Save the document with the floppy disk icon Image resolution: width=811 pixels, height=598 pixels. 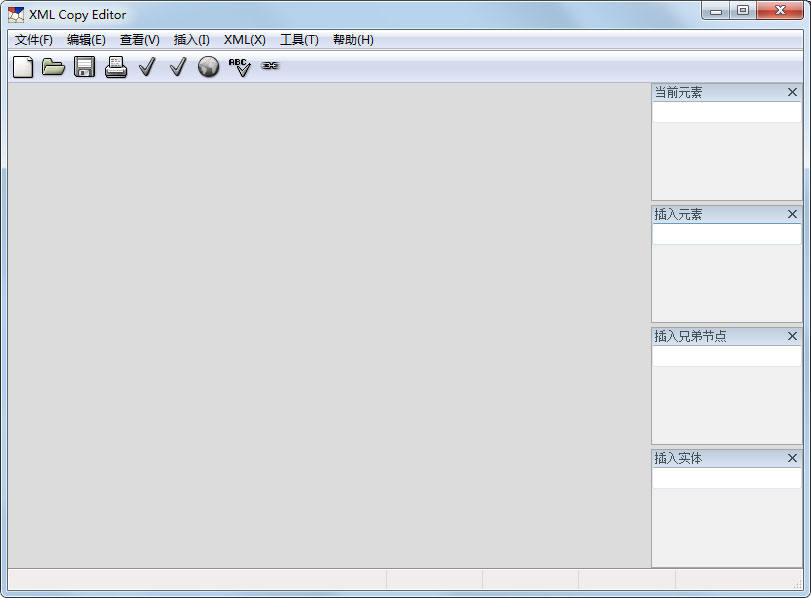[84, 66]
